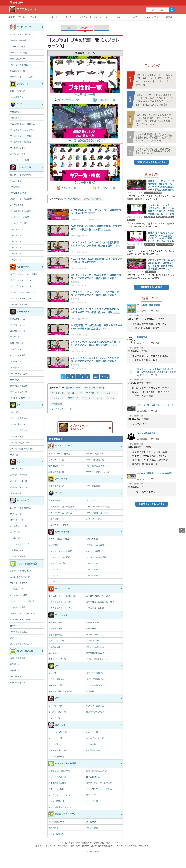Select the 攻略テクニック category tag
The image size is (186, 868).
(x=73, y=388)
